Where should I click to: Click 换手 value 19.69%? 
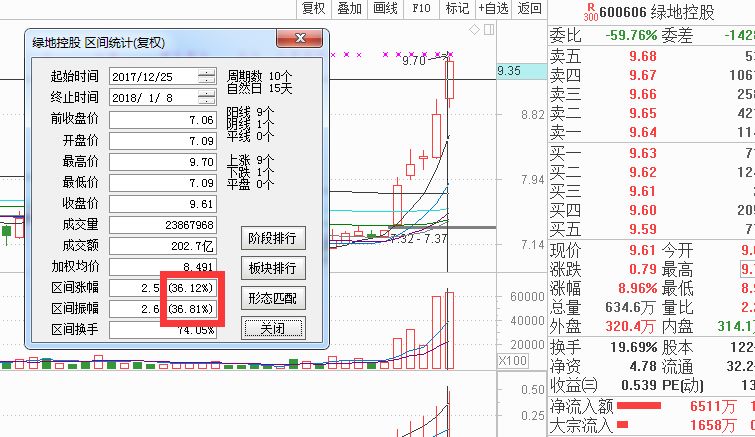pyautogui.click(x=634, y=347)
